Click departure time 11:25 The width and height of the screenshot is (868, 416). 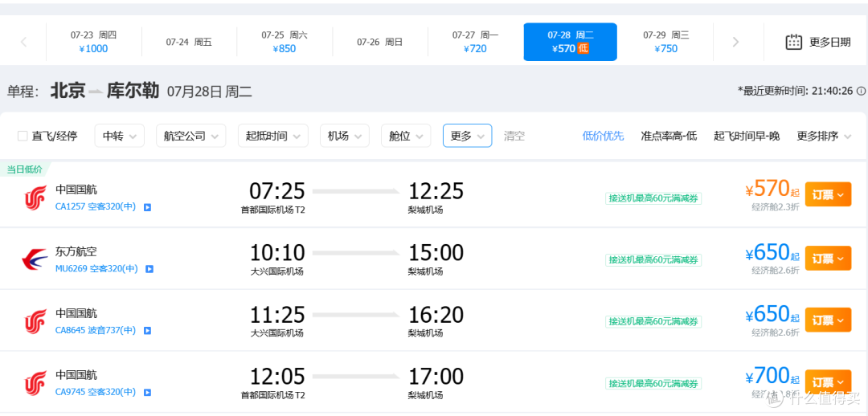(276, 315)
